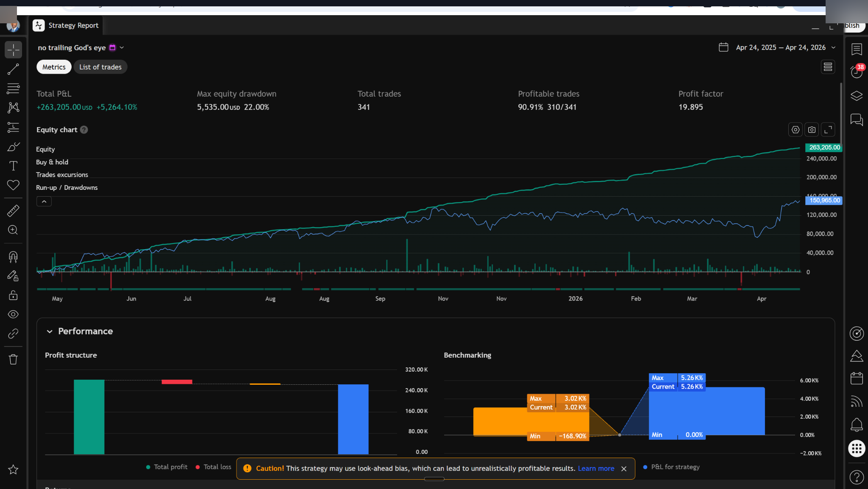Select the trend line drawing tool
The width and height of the screenshot is (868, 489).
pos(13,69)
